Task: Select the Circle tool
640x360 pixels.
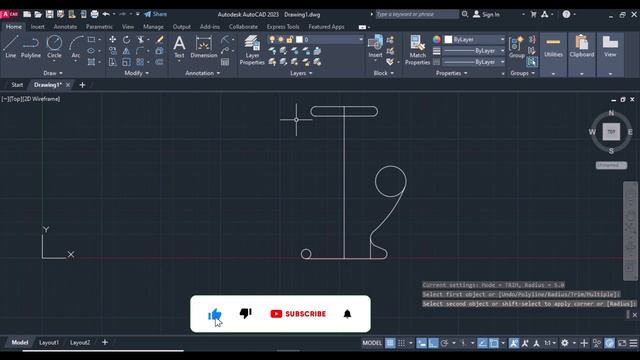Action: point(54,47)
